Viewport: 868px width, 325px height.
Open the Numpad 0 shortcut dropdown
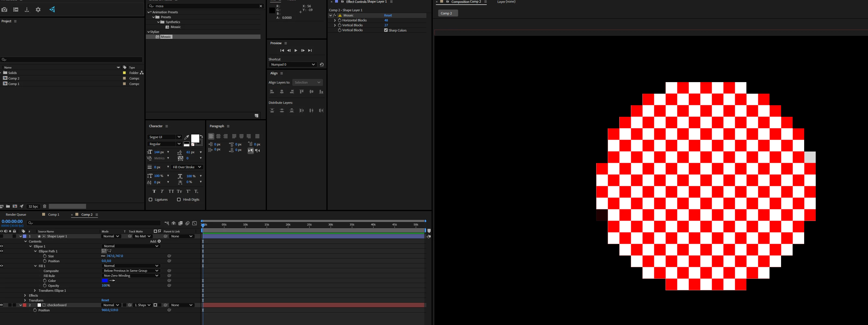point(292,64)
